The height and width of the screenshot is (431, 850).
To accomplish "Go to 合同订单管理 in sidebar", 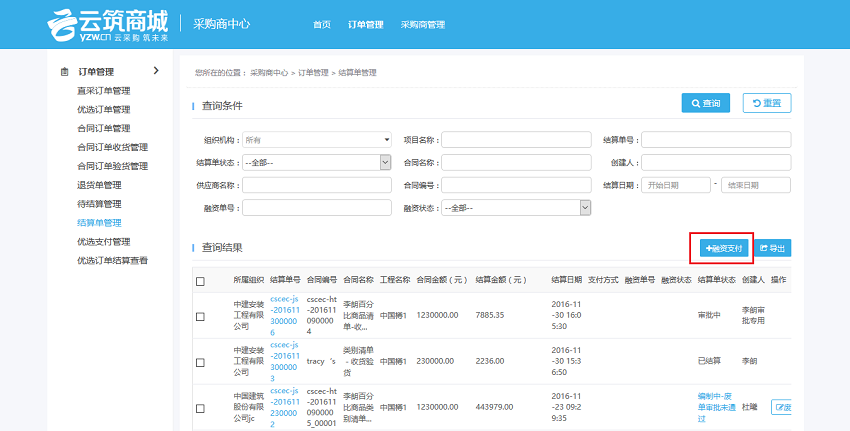I will click(104, 128).
